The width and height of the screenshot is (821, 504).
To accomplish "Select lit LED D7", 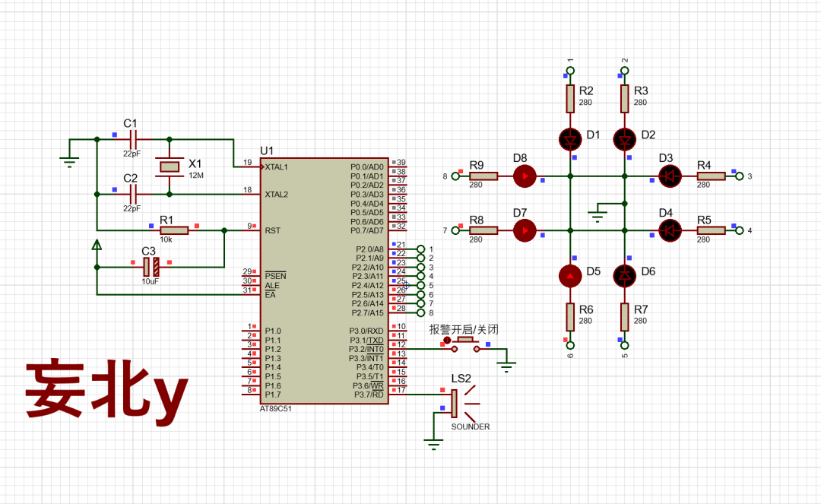I will coord(525,230).
